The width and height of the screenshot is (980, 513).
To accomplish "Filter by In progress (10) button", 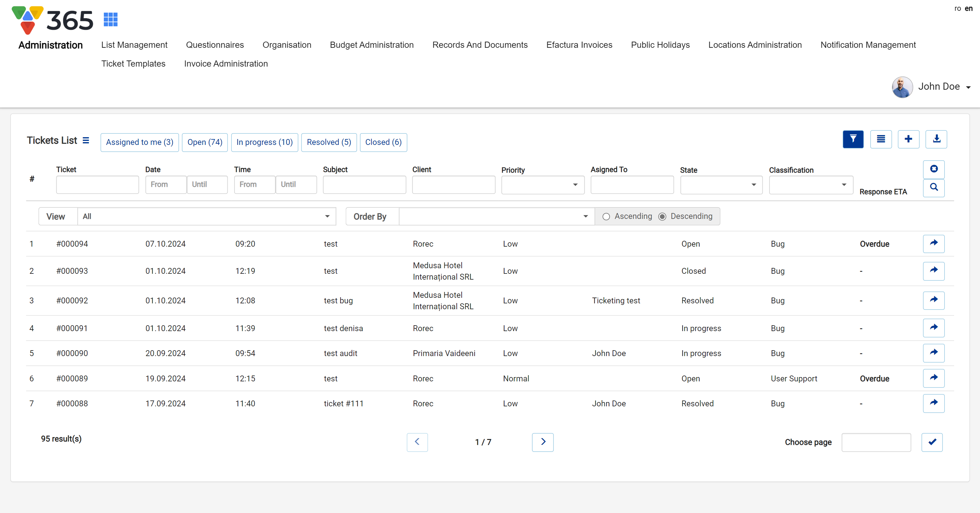I will click(264, 142).
